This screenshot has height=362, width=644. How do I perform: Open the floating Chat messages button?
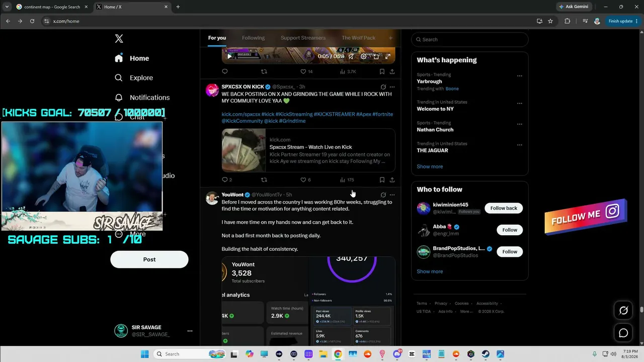(x=623, y=333)
